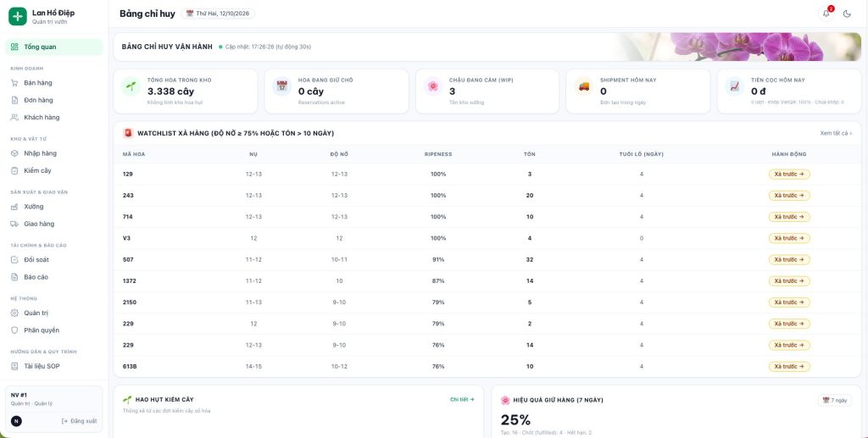
Task: Click the Bán hàng cart icon
Action: (x=14, y=83)
